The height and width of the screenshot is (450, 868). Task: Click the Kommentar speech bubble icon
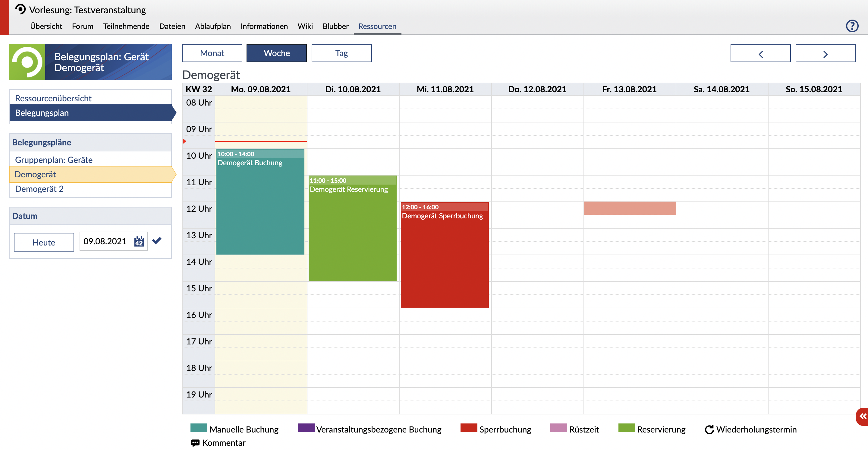point(195,442)
